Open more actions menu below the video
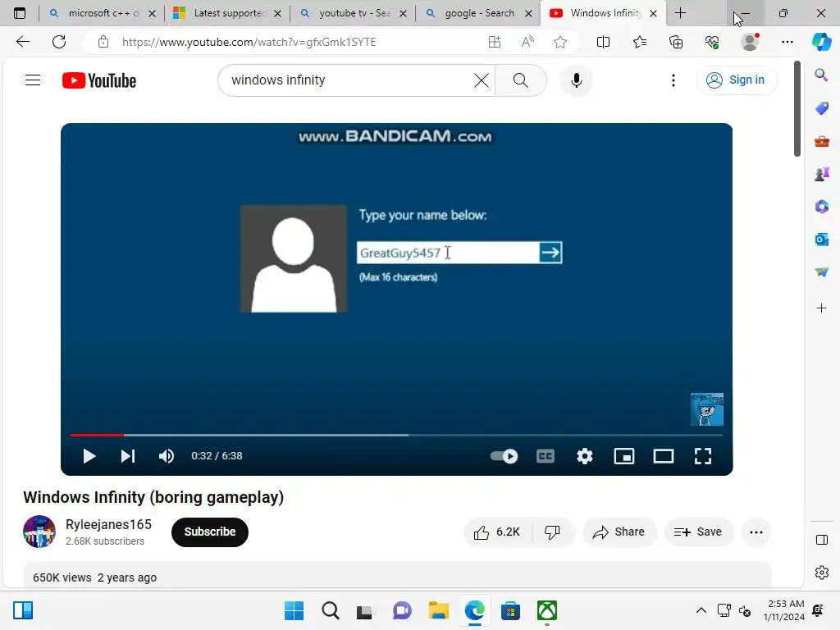 click(756, 532)
